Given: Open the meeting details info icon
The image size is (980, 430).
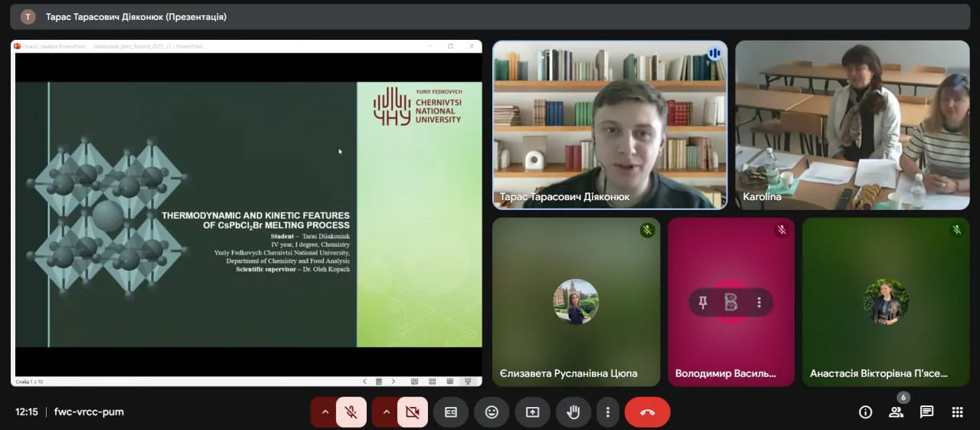Looking at the screenshot, I should point(865,412).
